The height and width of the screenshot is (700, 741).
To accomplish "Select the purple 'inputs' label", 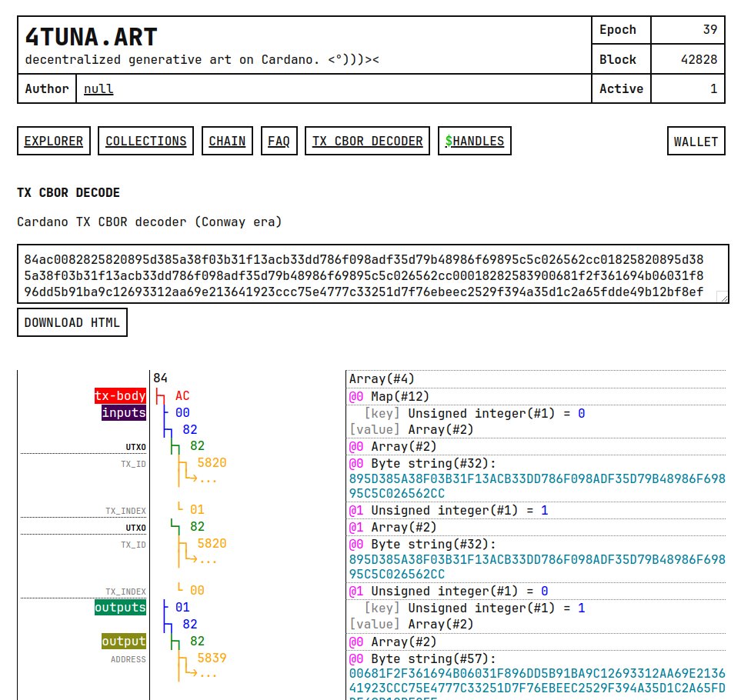I will point(124,413).
